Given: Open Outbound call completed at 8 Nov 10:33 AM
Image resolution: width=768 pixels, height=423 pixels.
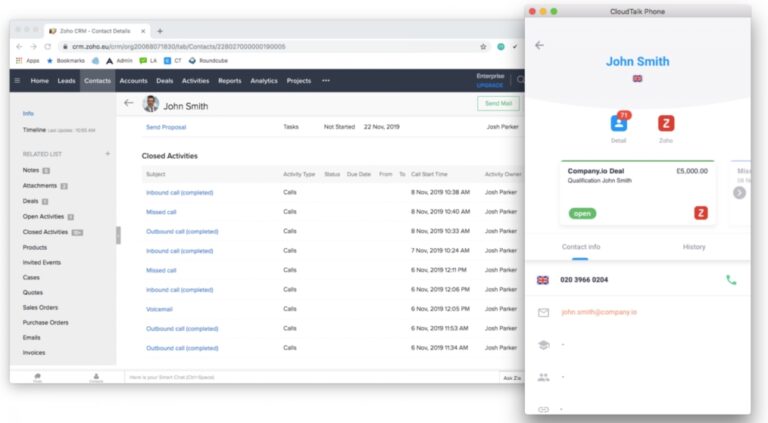Looking at the screenshot, I should (182, 232).
